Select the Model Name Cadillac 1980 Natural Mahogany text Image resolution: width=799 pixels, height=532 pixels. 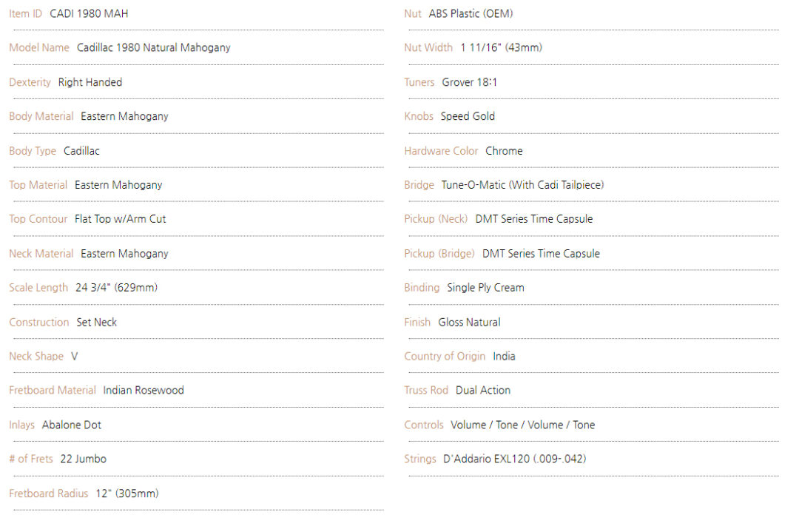[153, 48]
